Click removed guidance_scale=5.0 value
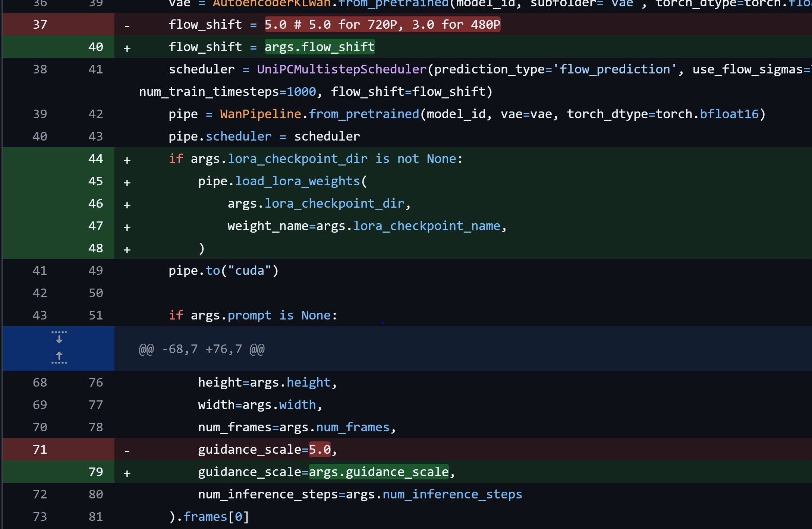 pos(320,450)
